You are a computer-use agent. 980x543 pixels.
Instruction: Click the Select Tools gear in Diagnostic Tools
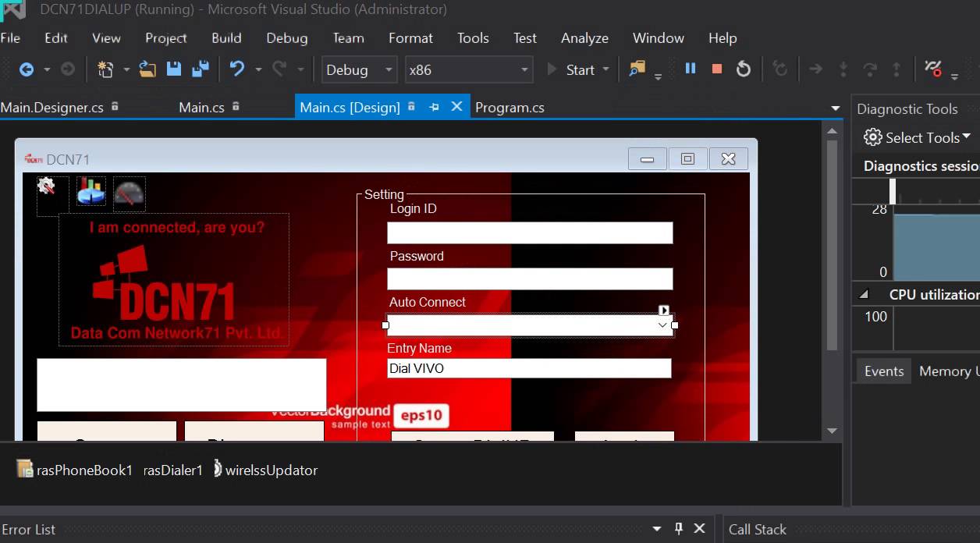point(873,137)
